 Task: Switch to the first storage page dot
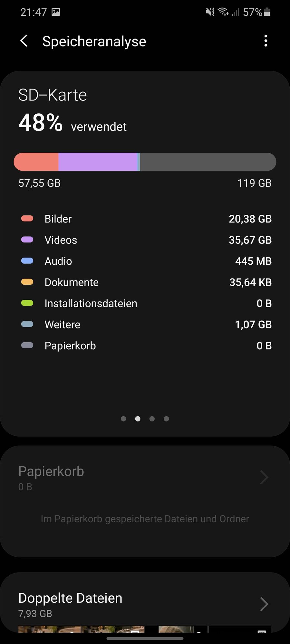(x=123, y=419)
